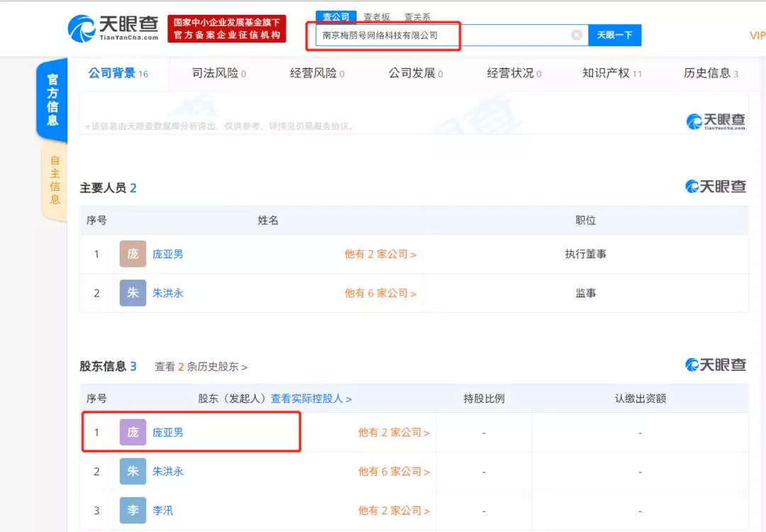Screen dimensions: 766x532
Task: Expand 他有 6 家公司 for supervisor 朱洪永
Action: pyautogui.click(x=381, y=293)
